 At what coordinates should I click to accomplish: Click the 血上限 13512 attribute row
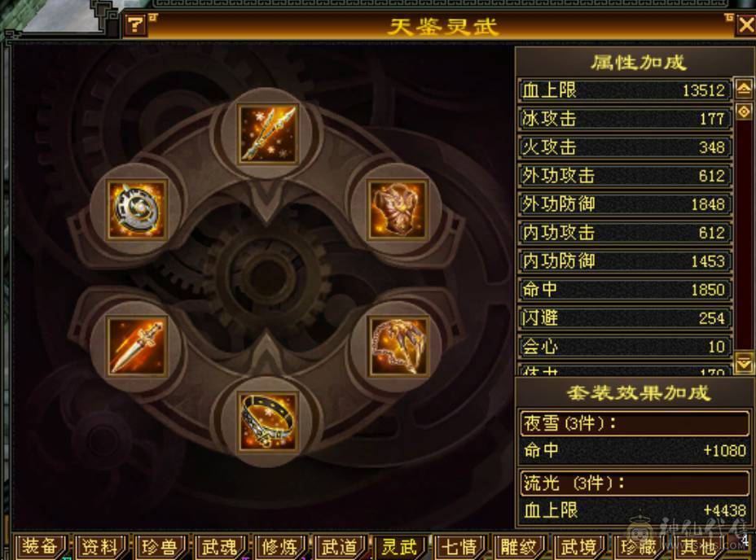pos(625,90)
